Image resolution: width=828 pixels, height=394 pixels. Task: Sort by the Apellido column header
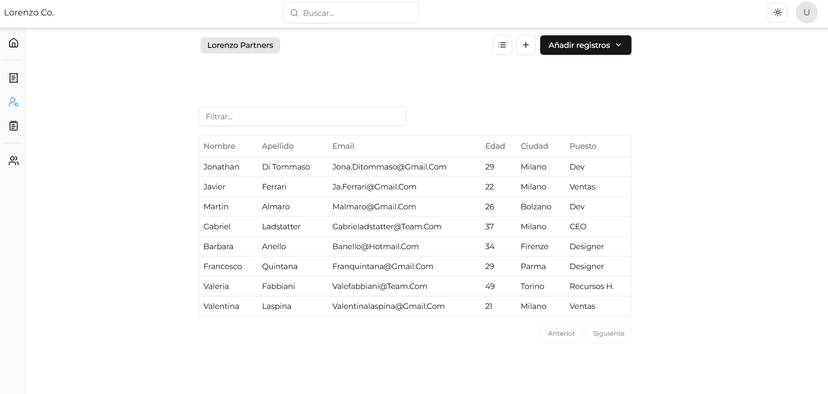[278, 146]
